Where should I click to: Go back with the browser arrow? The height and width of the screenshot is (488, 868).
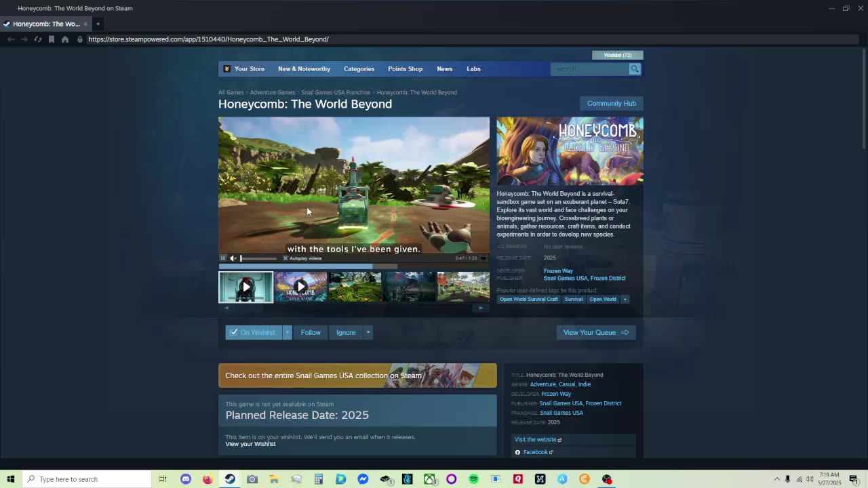coord(11,39)
